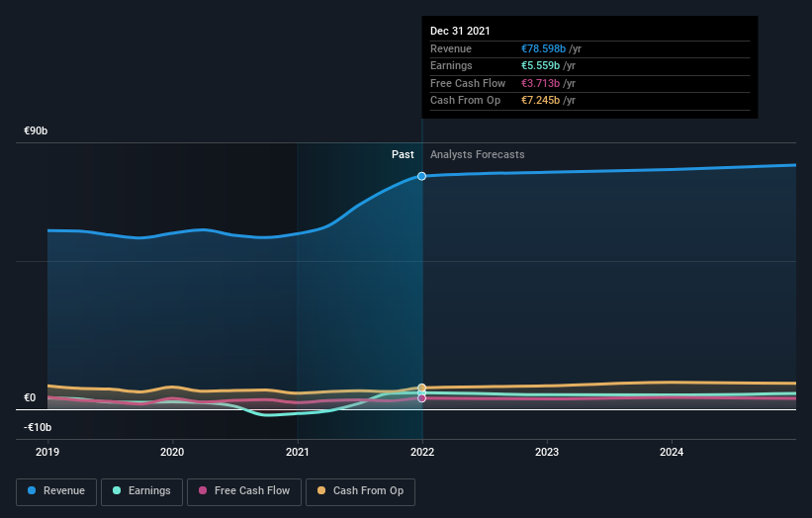
Task: Click the -€10b y-axis label
Action: click(x=38, y=427)
